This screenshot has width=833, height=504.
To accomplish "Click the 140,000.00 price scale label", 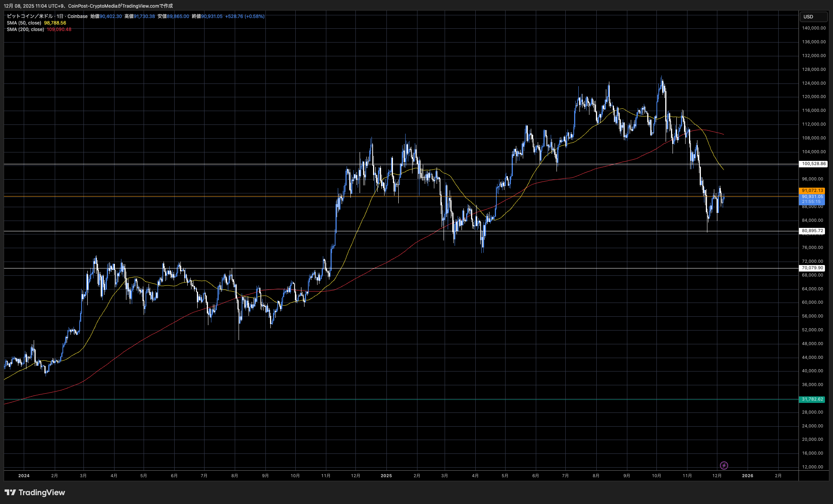I will pos(813,28).
